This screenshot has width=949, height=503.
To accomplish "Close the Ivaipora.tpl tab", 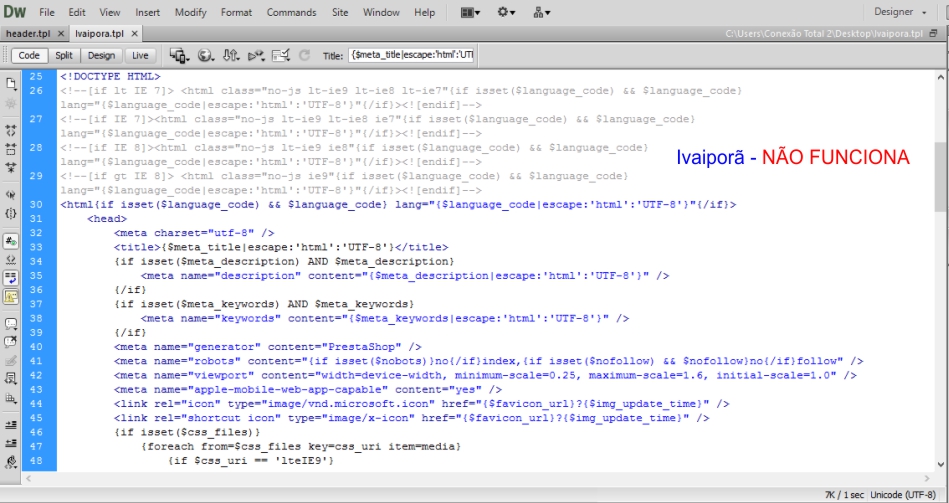I will tap(134, 34).
